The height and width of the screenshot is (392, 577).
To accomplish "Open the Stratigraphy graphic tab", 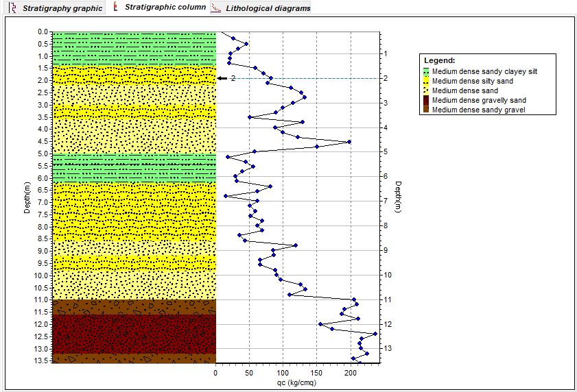I will [x=62, y=8].
